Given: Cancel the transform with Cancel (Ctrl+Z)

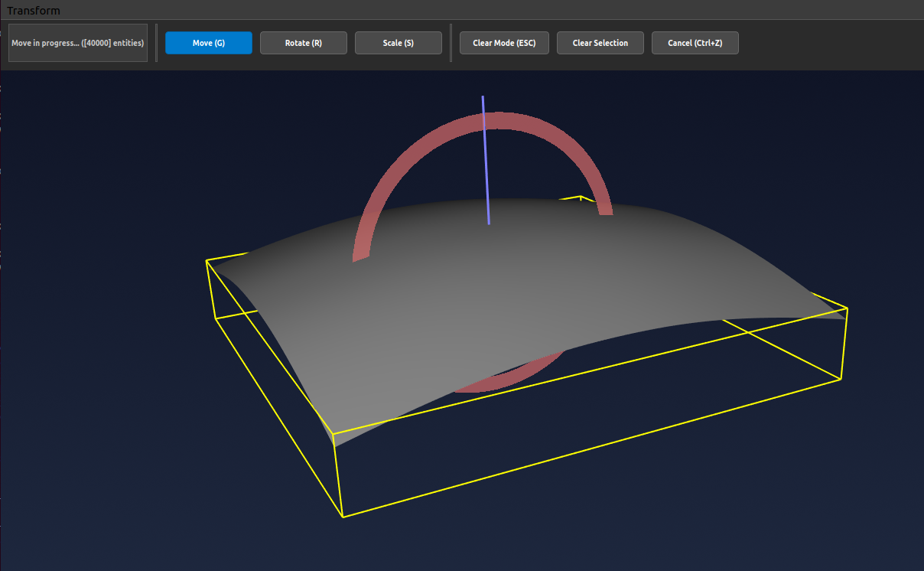Looking at the screenshot, I should [695, 43].
